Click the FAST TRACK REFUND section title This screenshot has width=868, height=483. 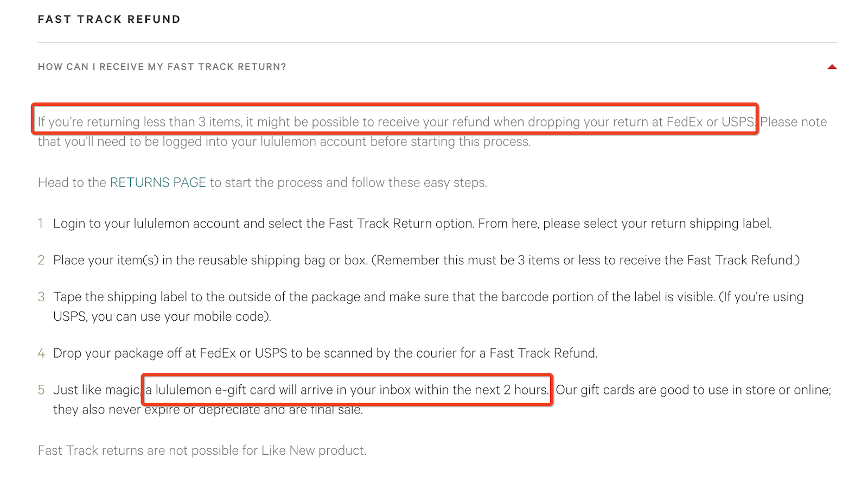pos(108,19)
